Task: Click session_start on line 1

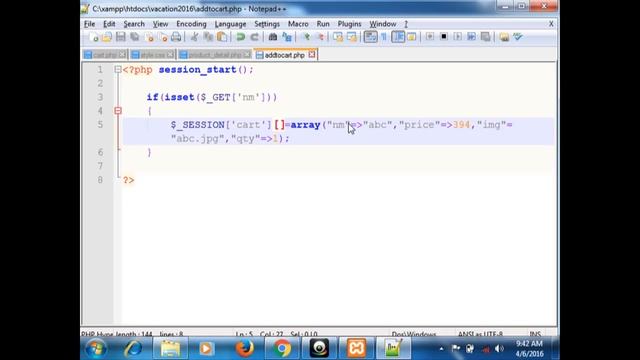Action: point(198,70)
